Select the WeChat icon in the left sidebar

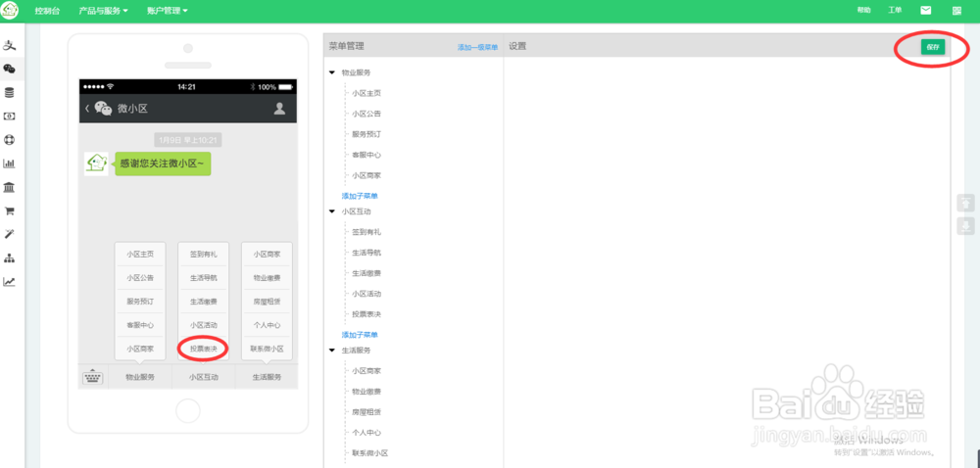(9, 70)
